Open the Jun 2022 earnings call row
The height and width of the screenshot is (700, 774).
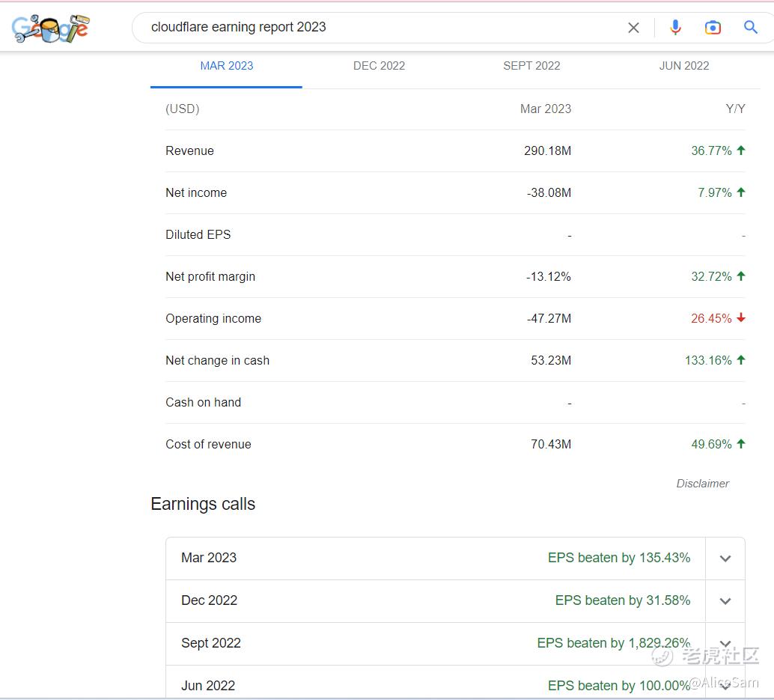(x=455, y=684)
